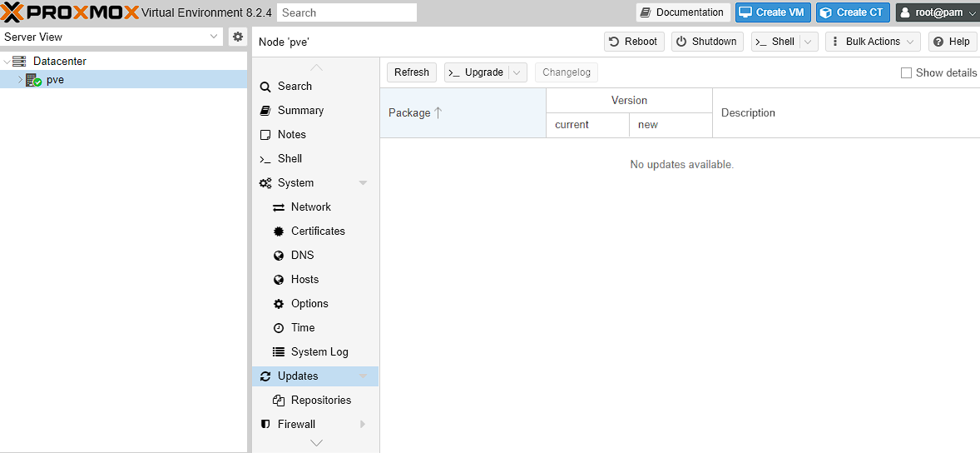Screen dimensions: 980x453
Task: Select the pve node in tree
Action: pyautogui.click(x=55, y=80)
